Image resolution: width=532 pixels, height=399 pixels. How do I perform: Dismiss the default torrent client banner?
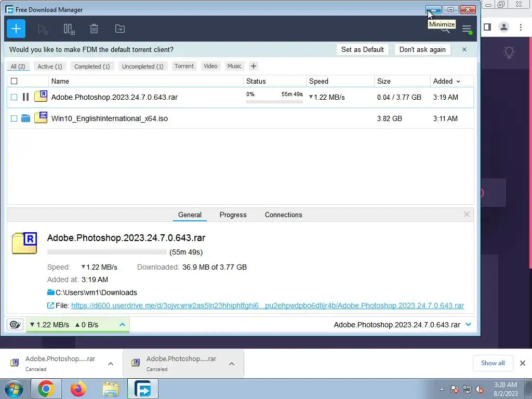coord(464,49)
